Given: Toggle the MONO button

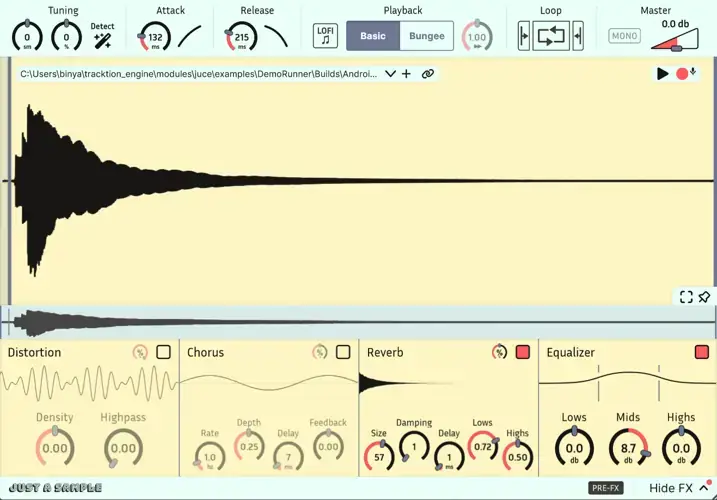Looking at the screenshot, I should pyautogui.click(x=624, y=36).
